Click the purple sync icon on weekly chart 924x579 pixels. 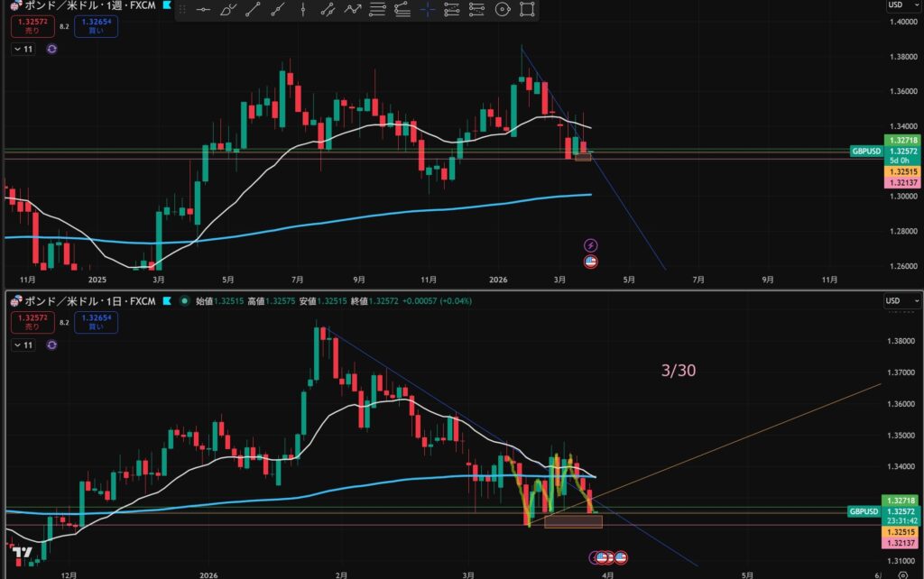(x=51, y=49)
